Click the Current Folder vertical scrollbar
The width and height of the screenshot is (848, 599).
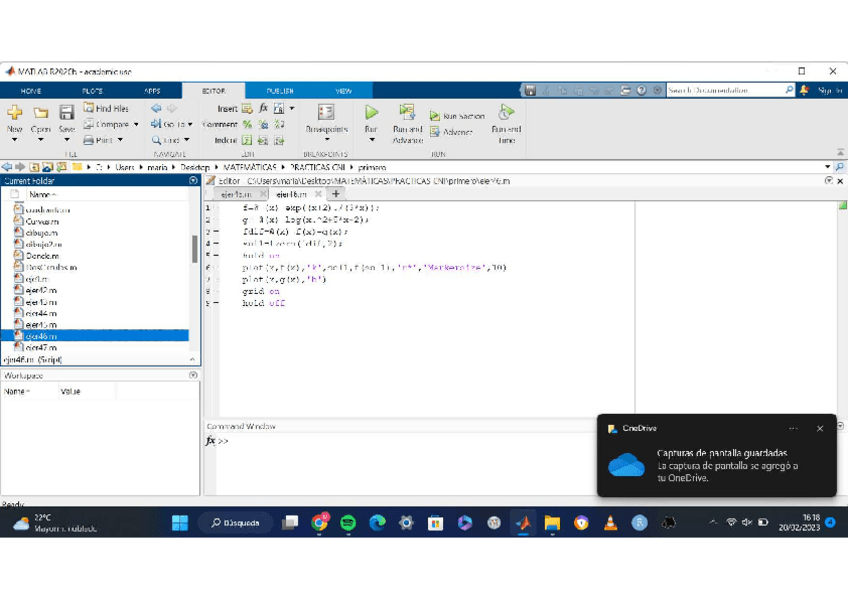[194, 249]
